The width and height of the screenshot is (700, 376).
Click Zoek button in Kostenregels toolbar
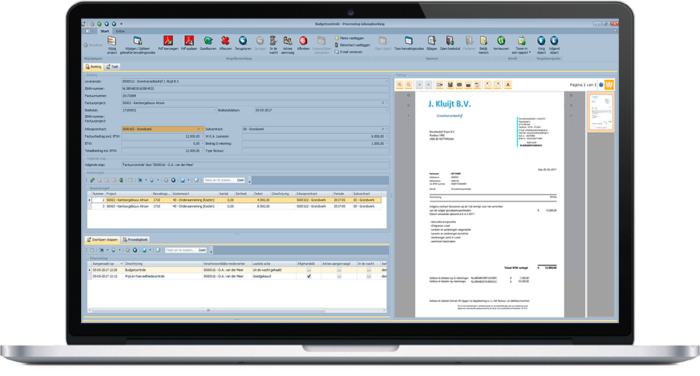point(241,180)
